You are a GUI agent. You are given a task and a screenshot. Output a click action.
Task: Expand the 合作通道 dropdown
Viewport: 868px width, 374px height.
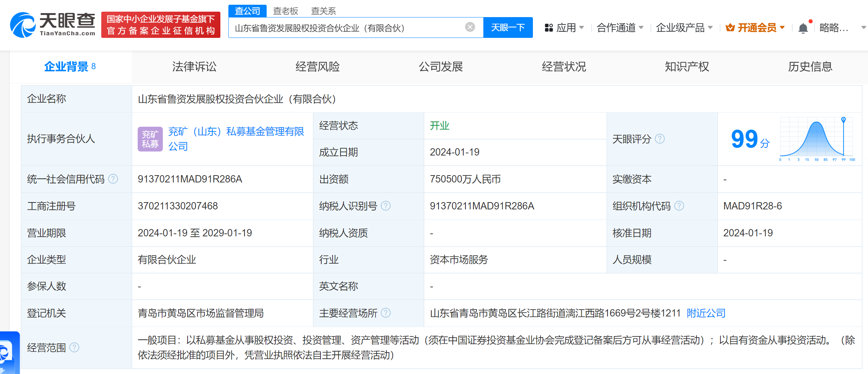click(620, 28)
